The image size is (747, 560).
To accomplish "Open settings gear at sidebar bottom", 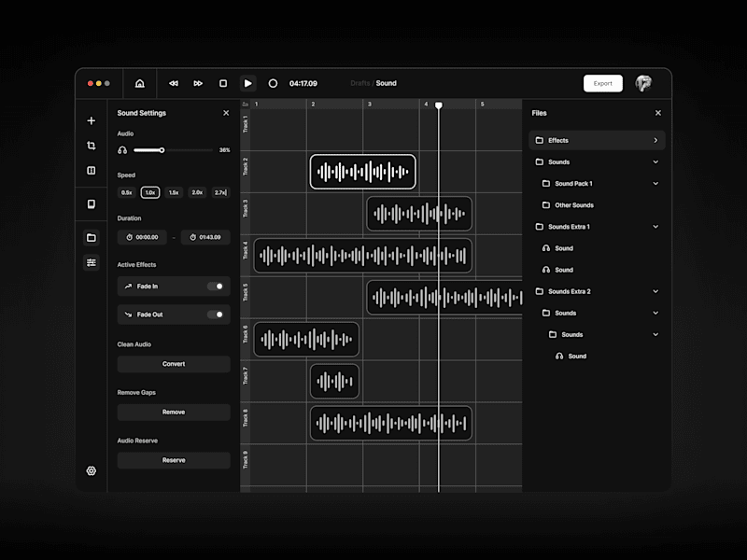I will click(x=91, y=471).
